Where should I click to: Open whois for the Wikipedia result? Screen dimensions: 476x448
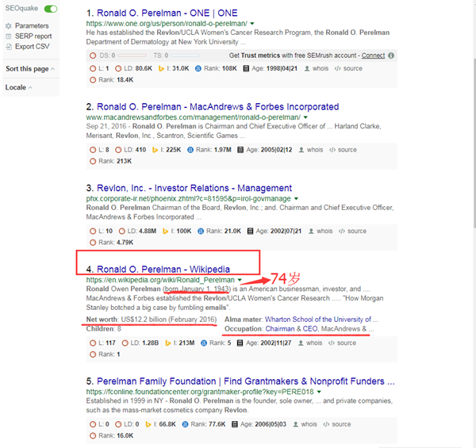point(310,343)
